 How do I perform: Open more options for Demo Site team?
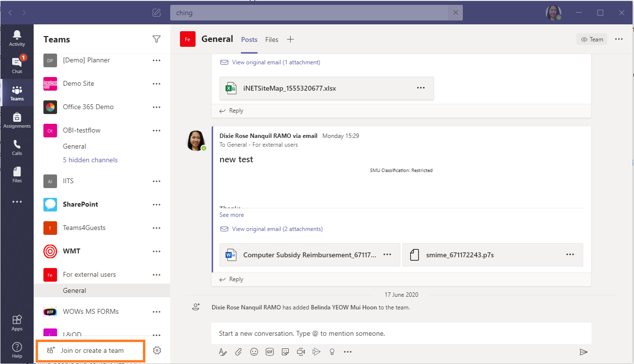[157, 84]
